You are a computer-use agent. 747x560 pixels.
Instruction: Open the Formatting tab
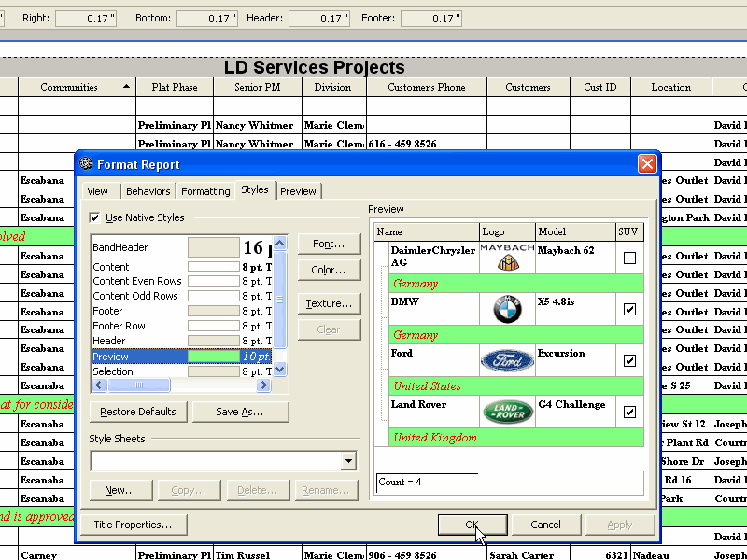pyautogui.click(x=205, y=191)
